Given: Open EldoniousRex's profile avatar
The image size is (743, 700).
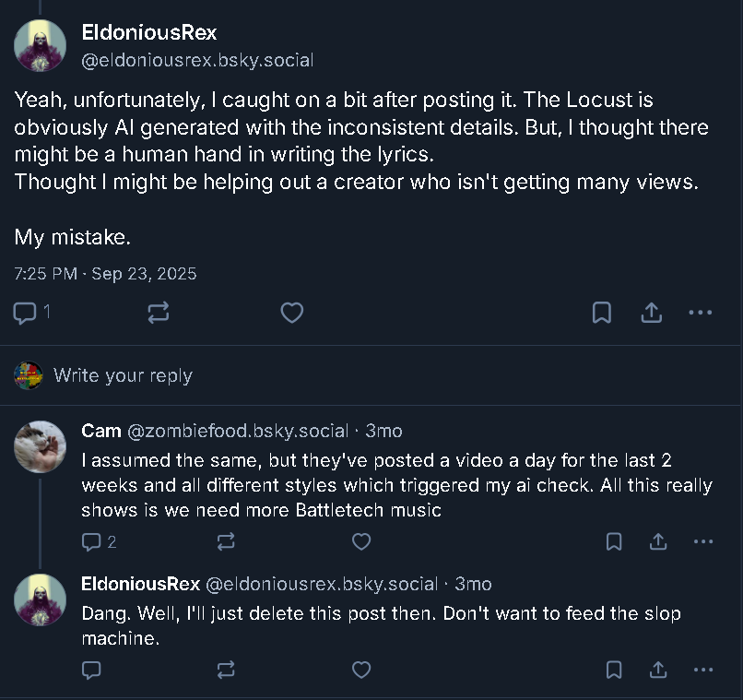Looking at the screenshot, I should (x=40, y=45).
